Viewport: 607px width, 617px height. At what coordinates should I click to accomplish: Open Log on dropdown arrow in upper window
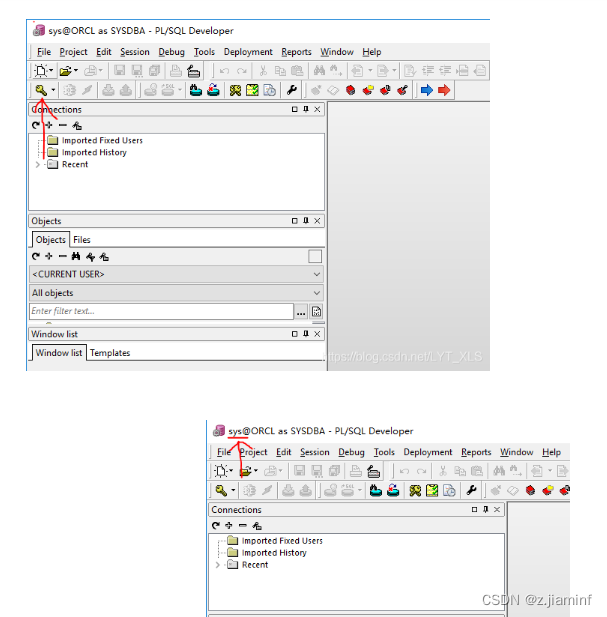(53, 90)
